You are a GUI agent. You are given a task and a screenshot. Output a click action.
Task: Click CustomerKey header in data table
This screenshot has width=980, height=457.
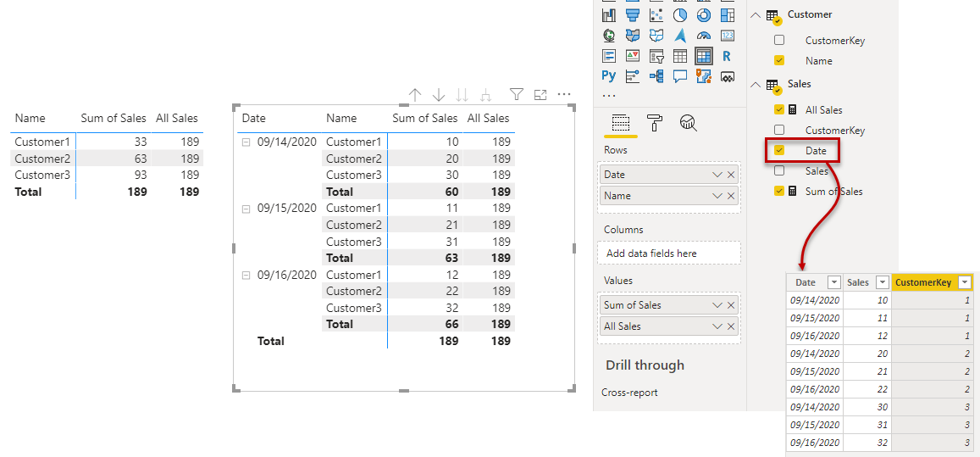(924, 282)
